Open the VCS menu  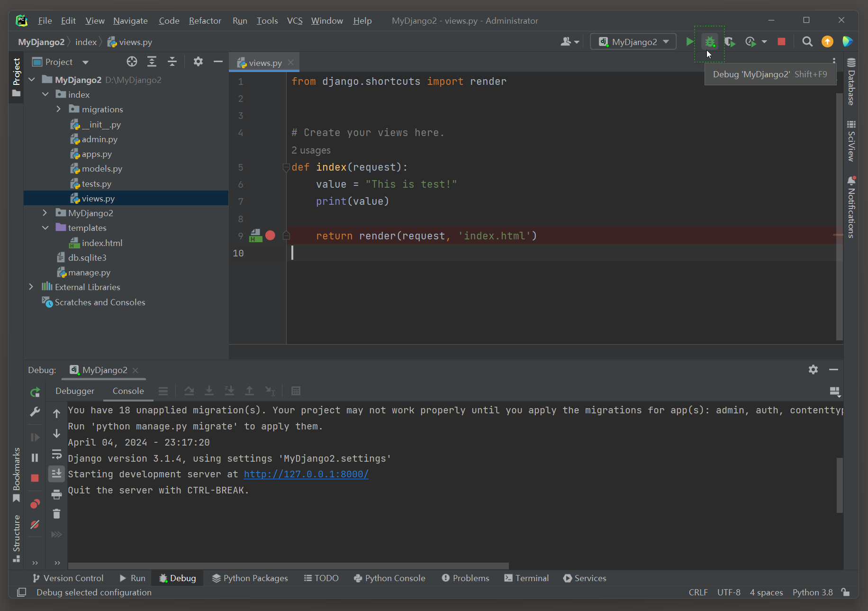coord(295,20)
